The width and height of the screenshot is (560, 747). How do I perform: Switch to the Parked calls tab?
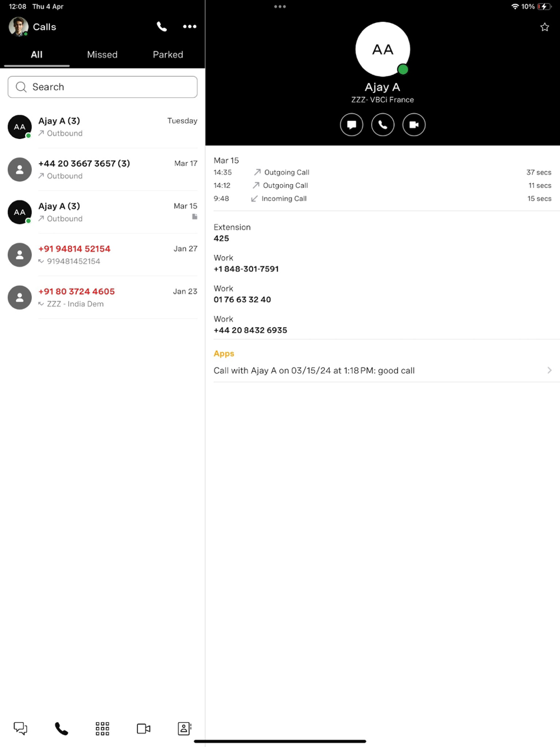pyautogui.click(x=168, y=54)
